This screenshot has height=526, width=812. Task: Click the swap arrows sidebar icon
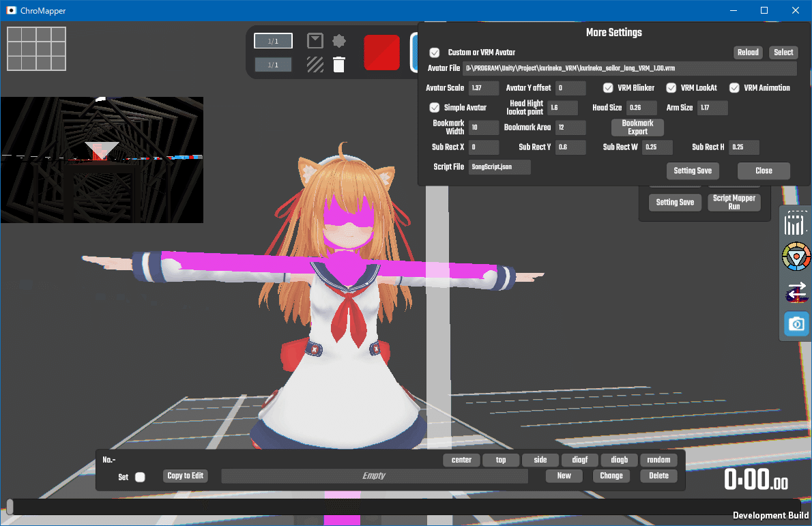(x=796, y=292)
